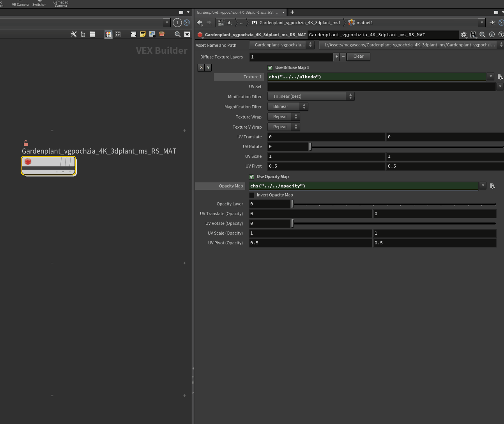Click plus to add diffuse texture layer

click(x=337, y=57)
